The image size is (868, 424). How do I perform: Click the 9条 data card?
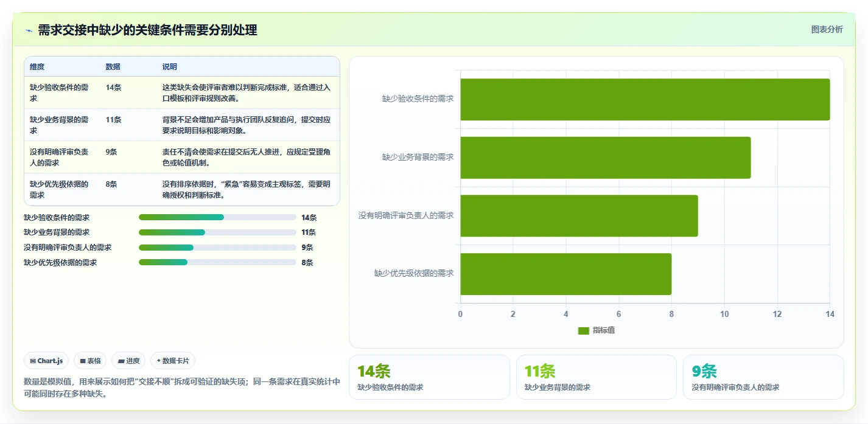pyautogui.click(x=763, y=377)
